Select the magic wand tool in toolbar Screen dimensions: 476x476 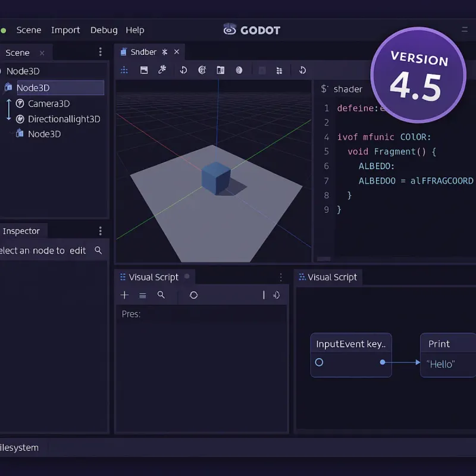pyautogui.click(x=162, y=70)
